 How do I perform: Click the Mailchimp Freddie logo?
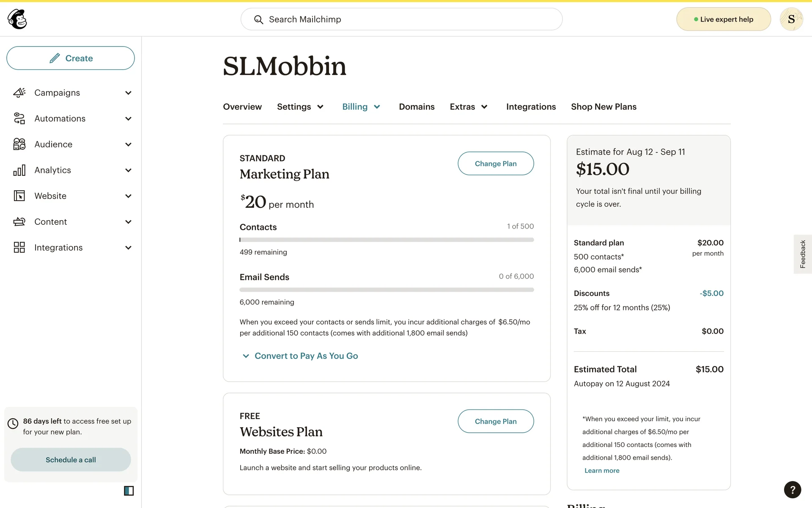(17, 19)
